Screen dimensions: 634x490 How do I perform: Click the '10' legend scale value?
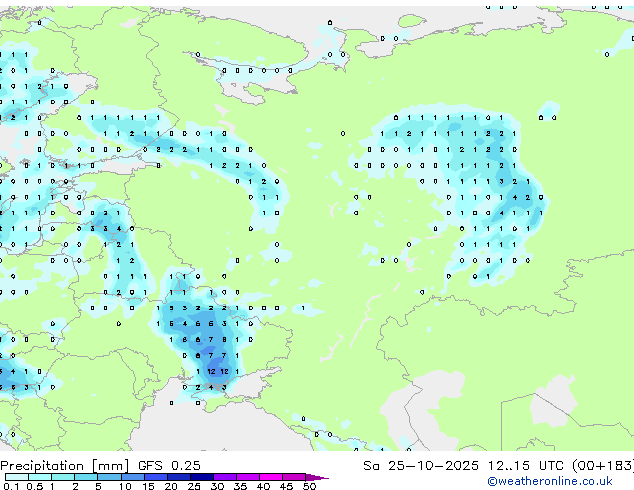125,486
